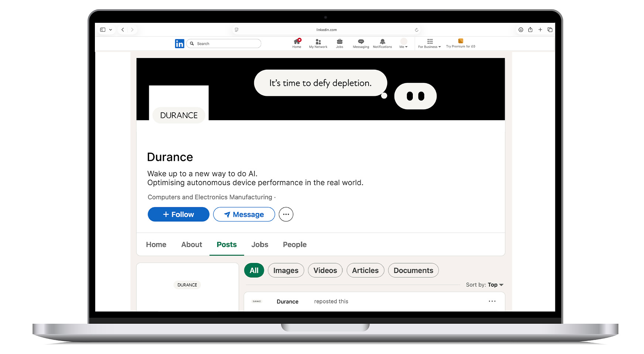The width and height of the screenshot is (644, 354).
Task: Reload the page in Safari
Action: [x=417, y=30]
